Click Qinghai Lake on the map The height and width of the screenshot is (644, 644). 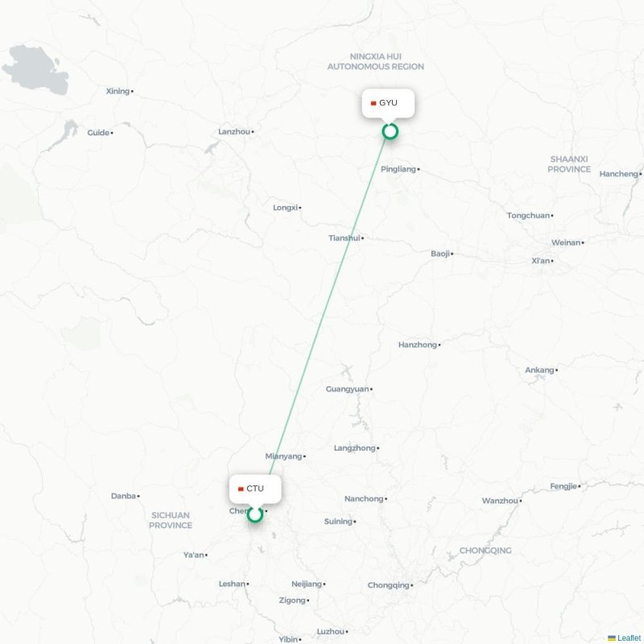[37, 69]
